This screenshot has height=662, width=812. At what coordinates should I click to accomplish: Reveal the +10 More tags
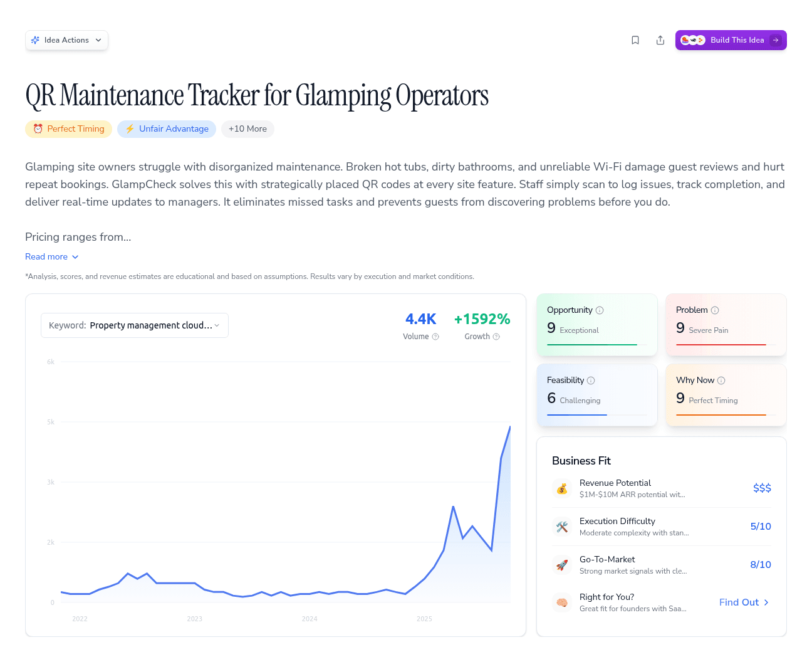[247, 129]
